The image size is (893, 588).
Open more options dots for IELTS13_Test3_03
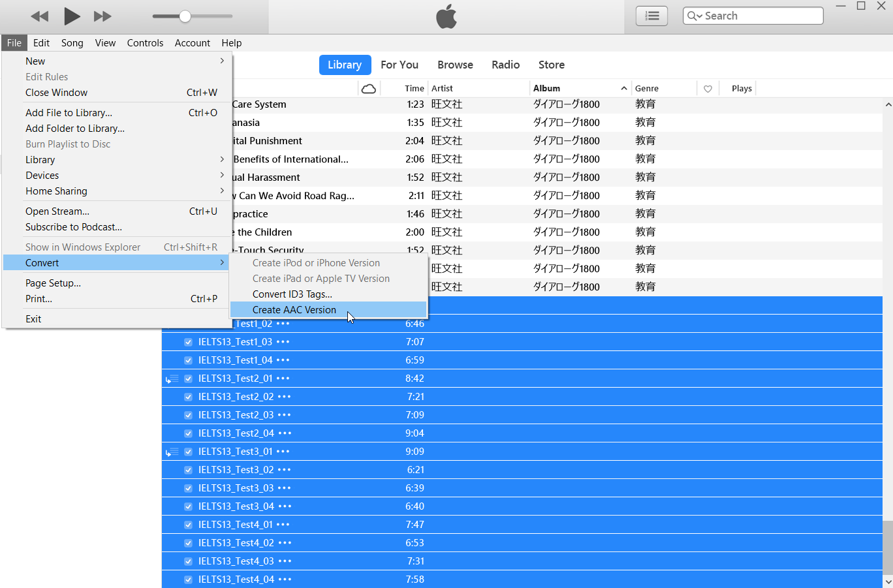tap(285, 488)
